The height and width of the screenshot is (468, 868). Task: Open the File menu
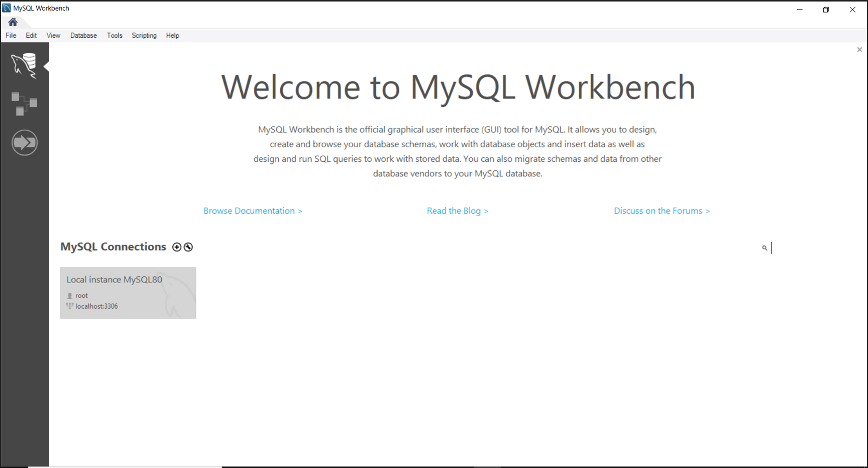point(11,35)
